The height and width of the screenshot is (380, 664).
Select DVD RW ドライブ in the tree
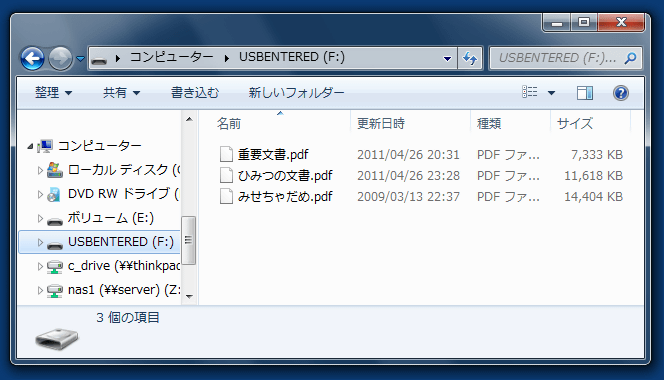pos(124,194)
